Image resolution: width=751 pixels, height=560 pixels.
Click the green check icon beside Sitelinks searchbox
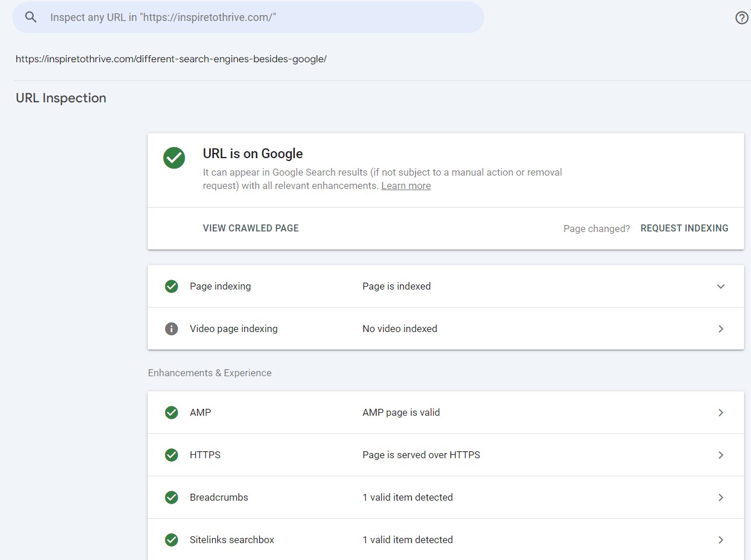(x=171, y=540)
